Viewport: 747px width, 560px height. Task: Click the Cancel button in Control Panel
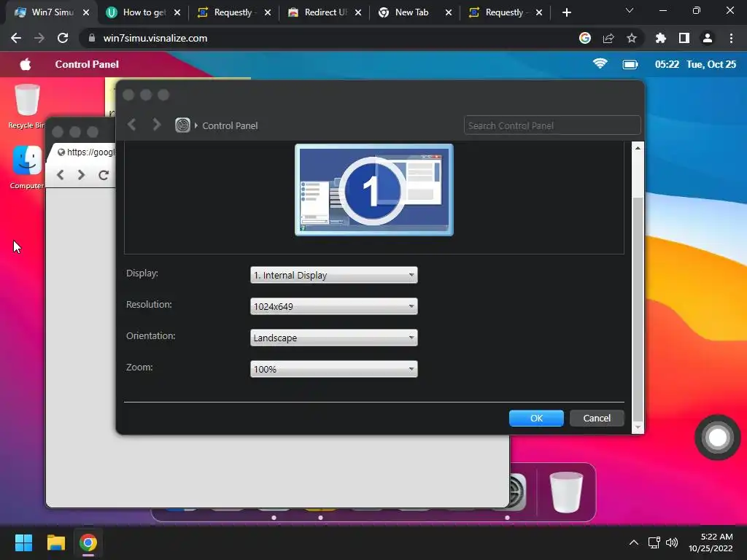click(597, 418)
